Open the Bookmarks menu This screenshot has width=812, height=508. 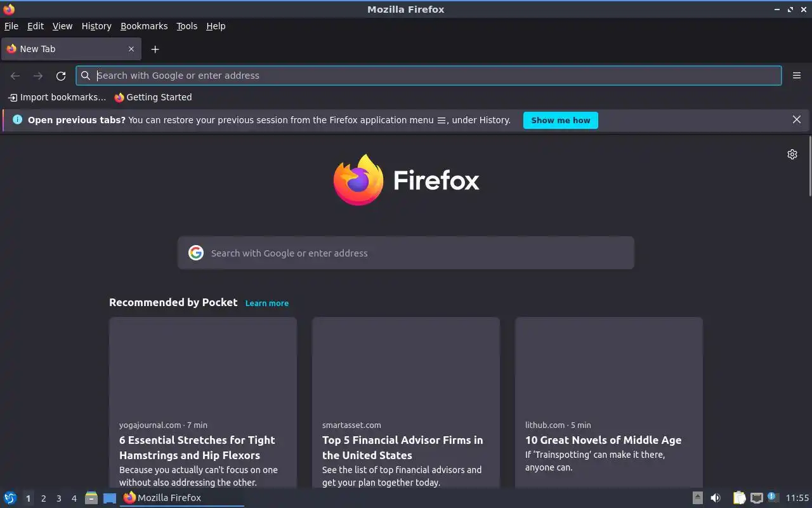click(x=144, y=26)
